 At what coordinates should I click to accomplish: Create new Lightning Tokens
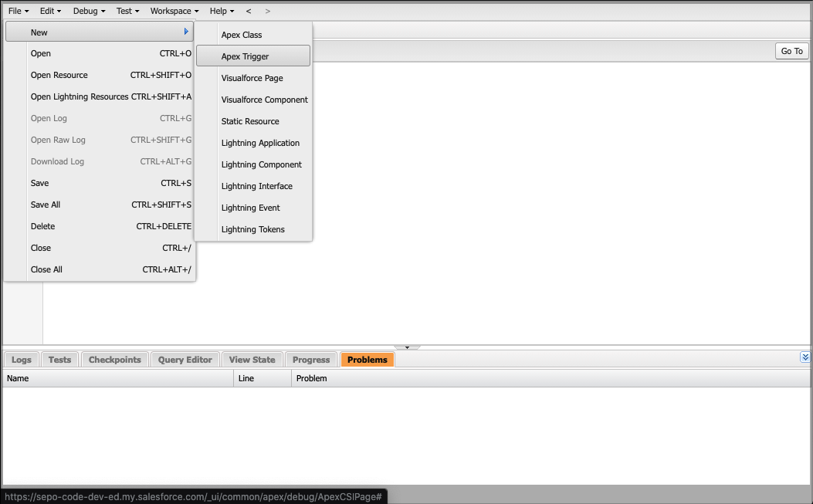[253, 229]
